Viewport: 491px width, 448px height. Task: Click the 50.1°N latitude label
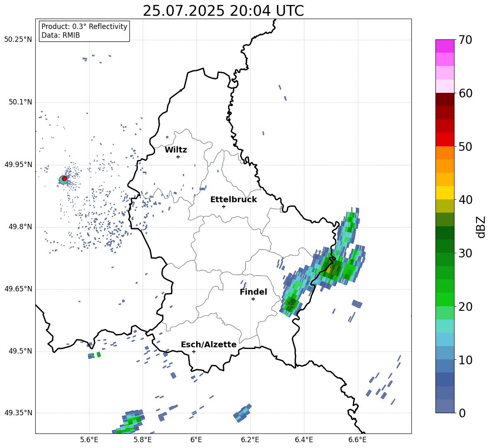click(x=20, y=102)
